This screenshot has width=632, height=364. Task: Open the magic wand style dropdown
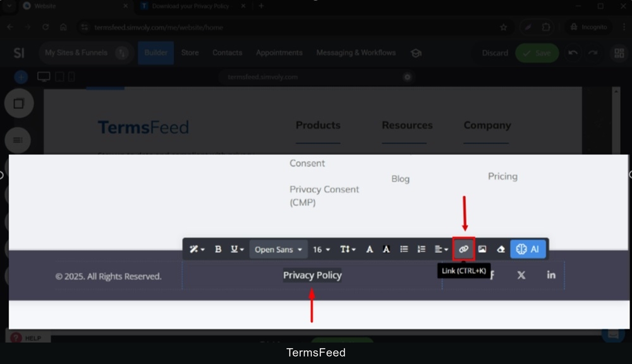pyautogui.click(x=197, y=250)
